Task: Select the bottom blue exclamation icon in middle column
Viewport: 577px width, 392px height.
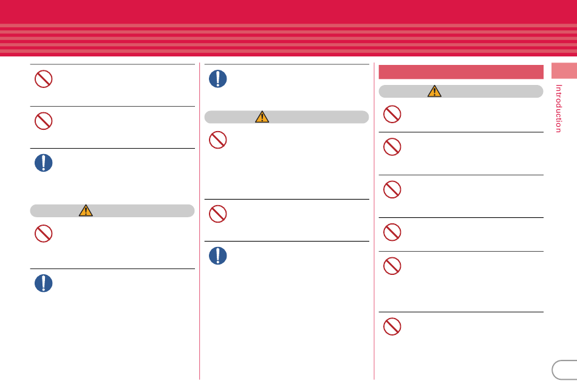Action: tap(218, 255)
